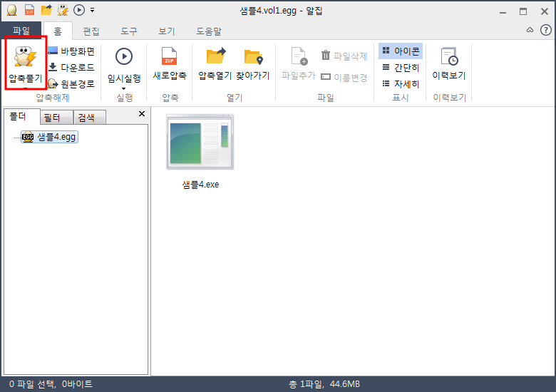Screen dimensions: 556x392
Task: Click status text 총 1파일, 44.6MB
Action: tap(324, 384)
